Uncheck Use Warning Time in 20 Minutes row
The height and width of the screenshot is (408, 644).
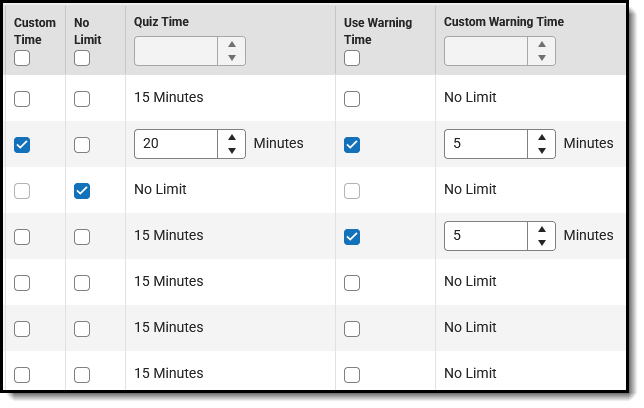352,145
